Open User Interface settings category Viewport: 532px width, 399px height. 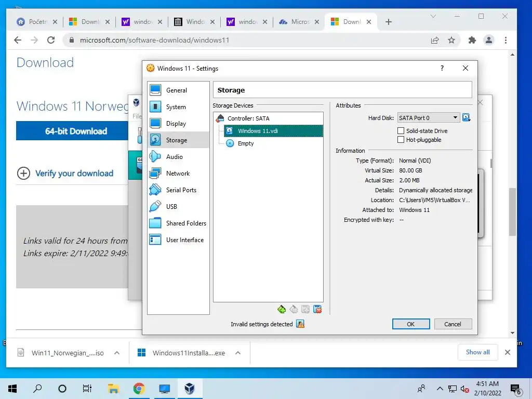coord(179,240)
